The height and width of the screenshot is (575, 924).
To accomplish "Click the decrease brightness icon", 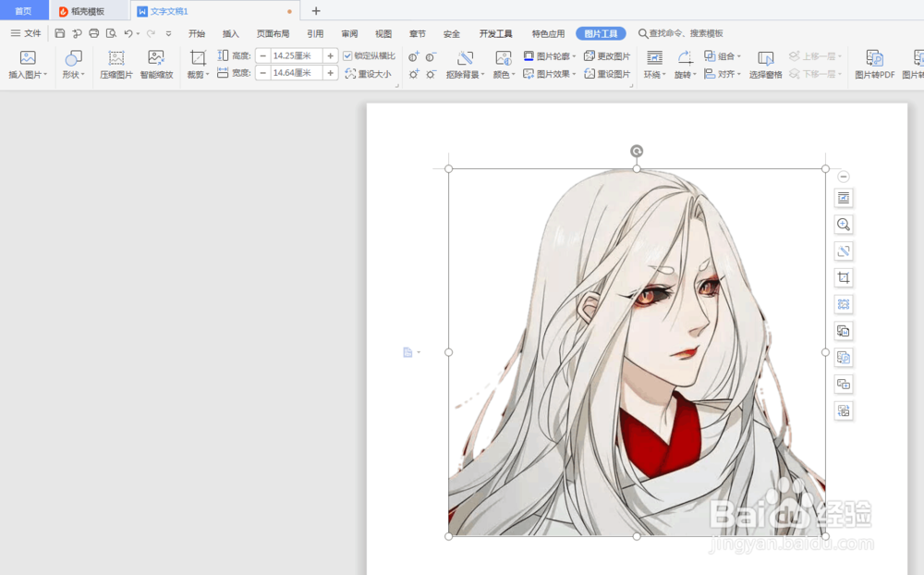I will point(431,74).
